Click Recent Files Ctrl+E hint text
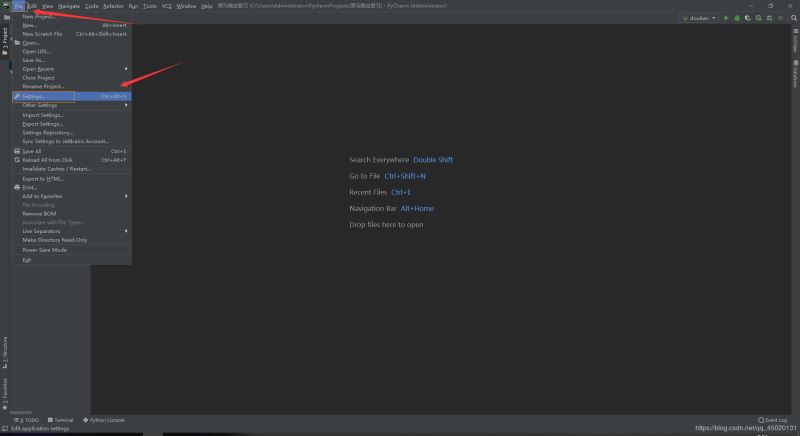800x436 pixels. point(380,192)
